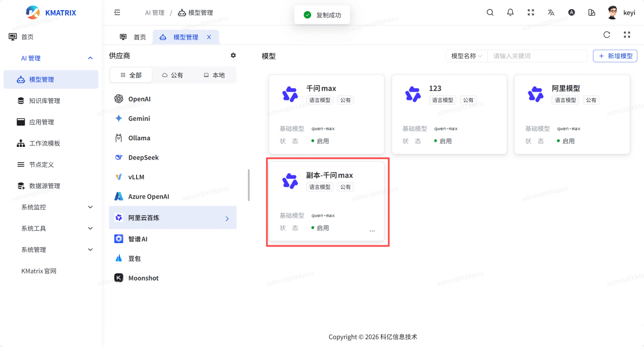644x347 pixels.
Task: Open the 模型名称 search type dropdown
Action: pyautogui.click(x=466, y=56)
